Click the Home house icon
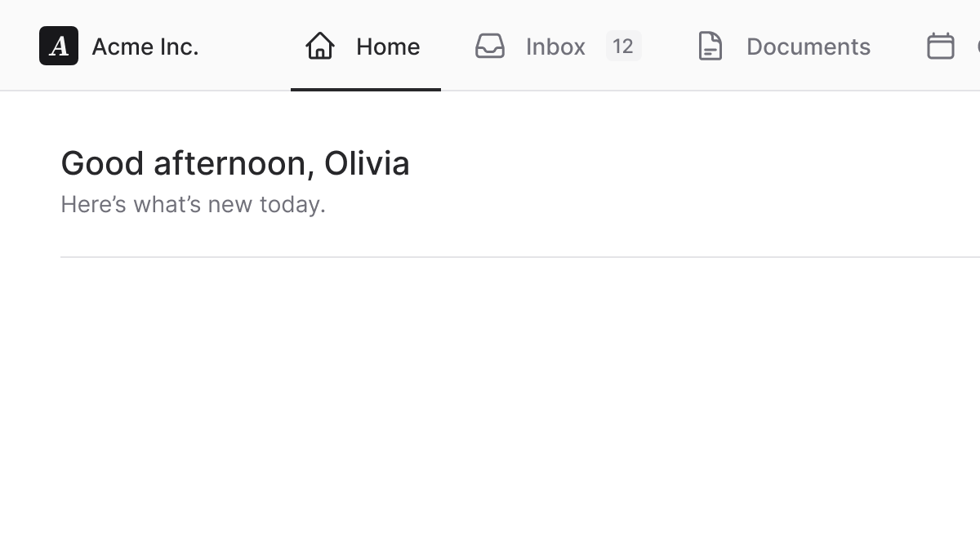Image resolution: width=980 pixels, height=555 pixels. pyautogui.click(x=320, y=46)
